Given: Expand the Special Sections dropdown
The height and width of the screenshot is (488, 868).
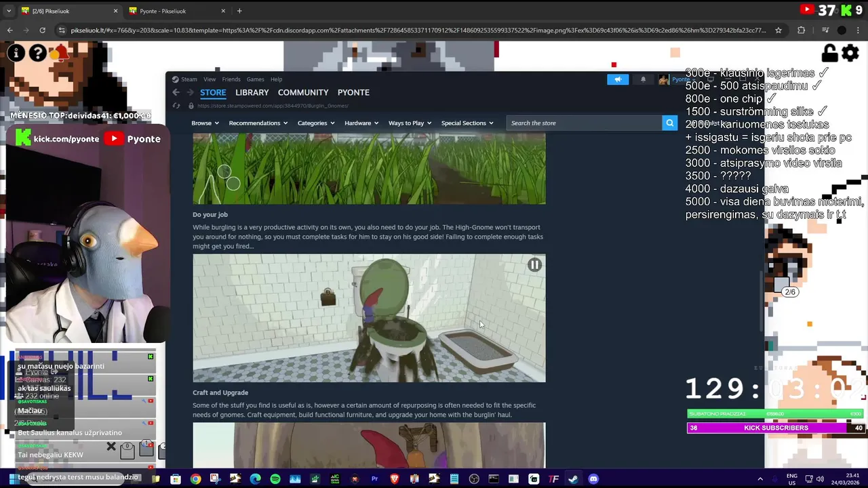Looking at the screenshot, I should point(467,123).
